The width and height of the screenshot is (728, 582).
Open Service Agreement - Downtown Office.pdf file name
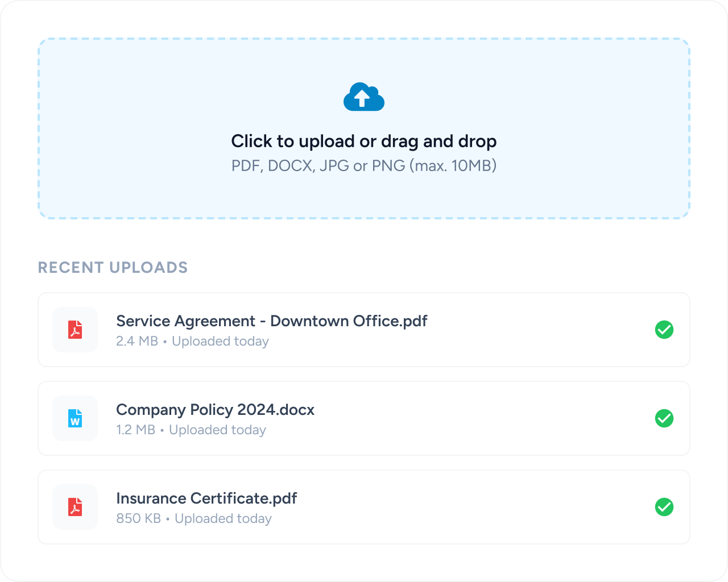pyautogui.click(x=271, y=321)
